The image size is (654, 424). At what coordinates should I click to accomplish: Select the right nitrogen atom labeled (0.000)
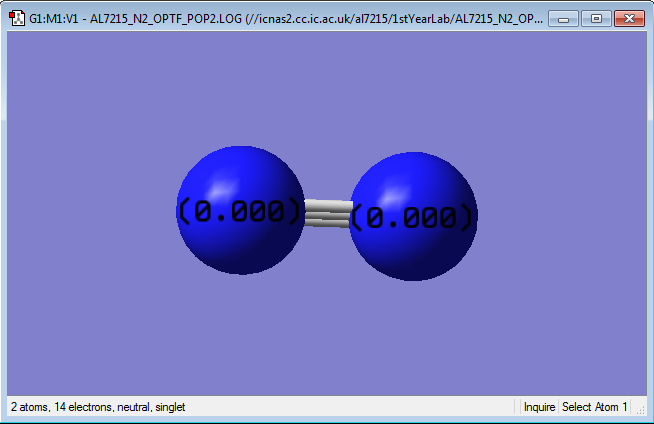pyautogui.click(x=413, y=216)
